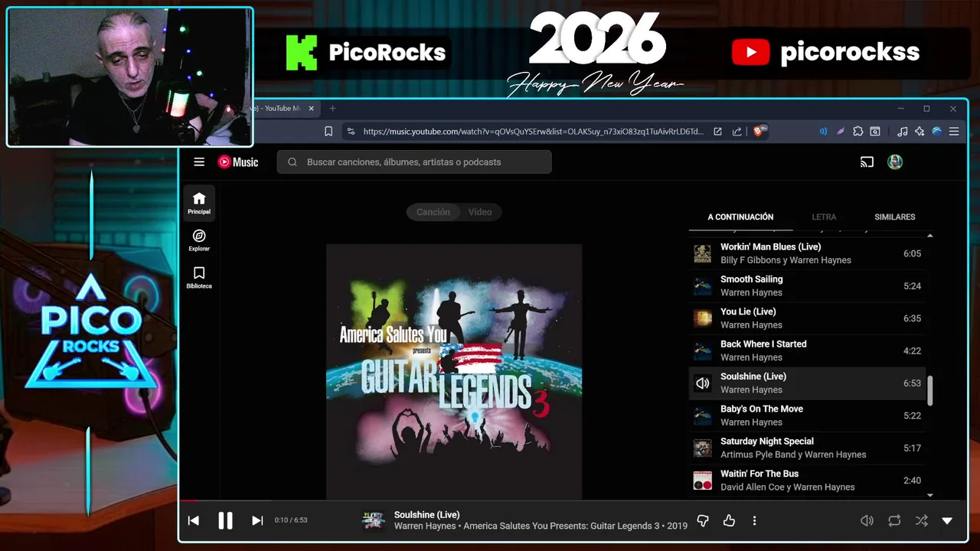Image resolution: width=980 pixels, height=551 pixels.
Task: Click the cast to device icon
Action: click(867, 162)
